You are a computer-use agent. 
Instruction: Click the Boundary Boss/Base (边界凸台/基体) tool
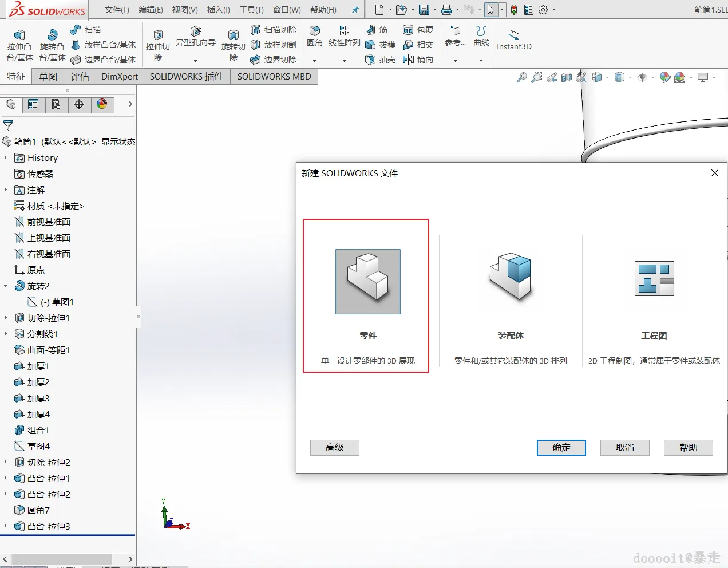pos(103,60)
